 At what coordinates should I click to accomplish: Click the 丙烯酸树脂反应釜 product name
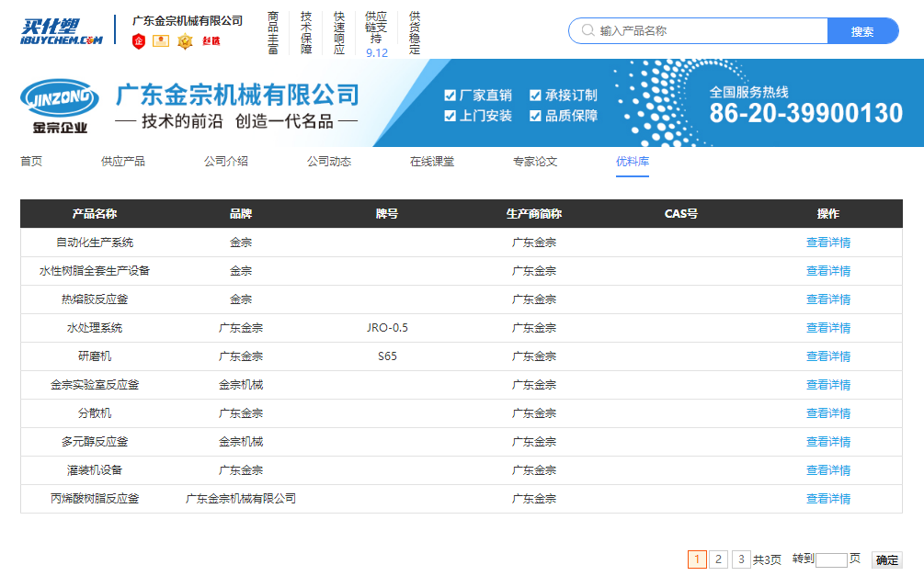pos(95,498)
